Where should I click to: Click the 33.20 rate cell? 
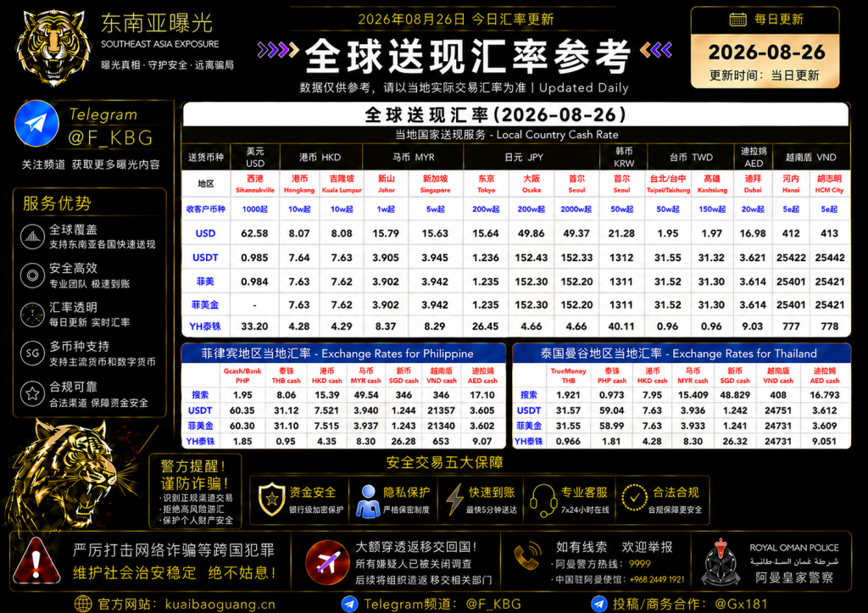(254, 326)
